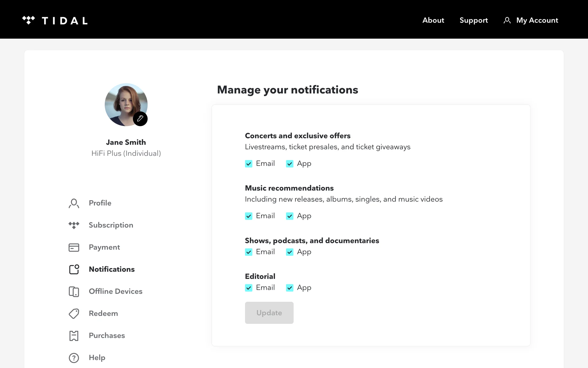Toggle Email checkbox under Editorial

coord(249,288)
